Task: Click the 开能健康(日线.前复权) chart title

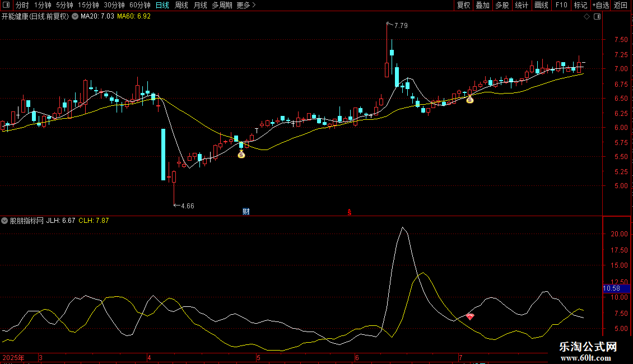Action: [x=35, y=17]
